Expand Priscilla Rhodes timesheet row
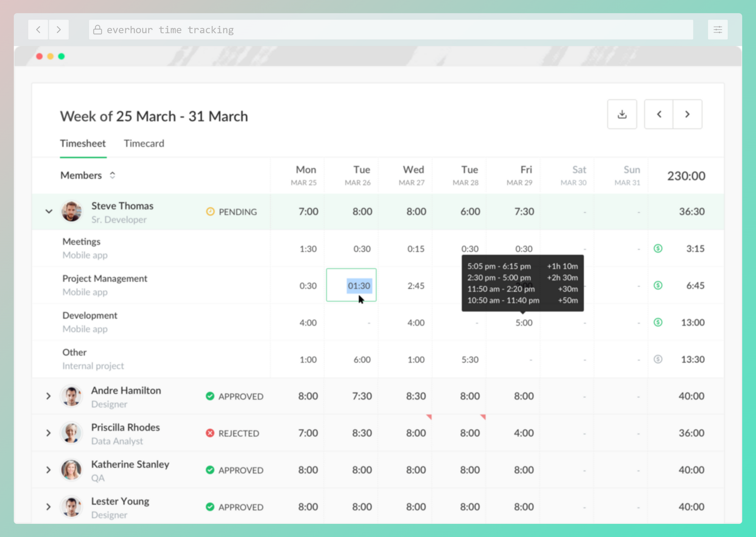Image resolution: width=756 pixels, height=537 pixels. (49, 433)
